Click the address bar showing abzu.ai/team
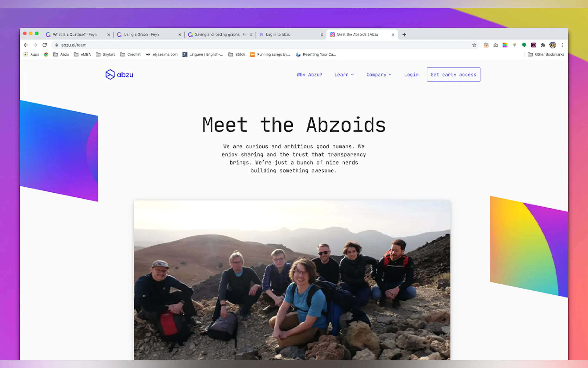Viewport: 588px width, 368px height. (x=263, y=45)
